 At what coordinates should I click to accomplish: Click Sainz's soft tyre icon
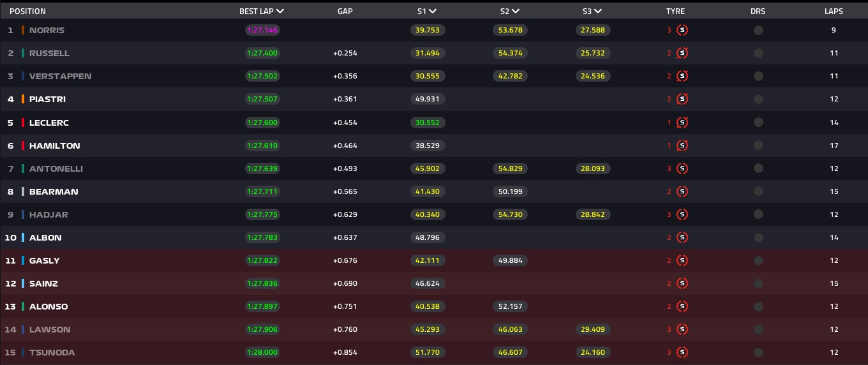[x=682, y=283]
